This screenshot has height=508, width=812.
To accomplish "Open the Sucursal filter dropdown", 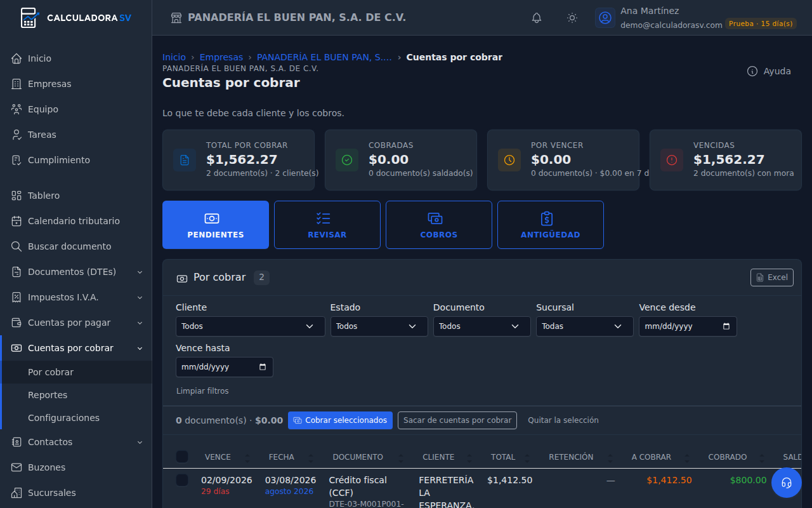I will coord(585,326).
